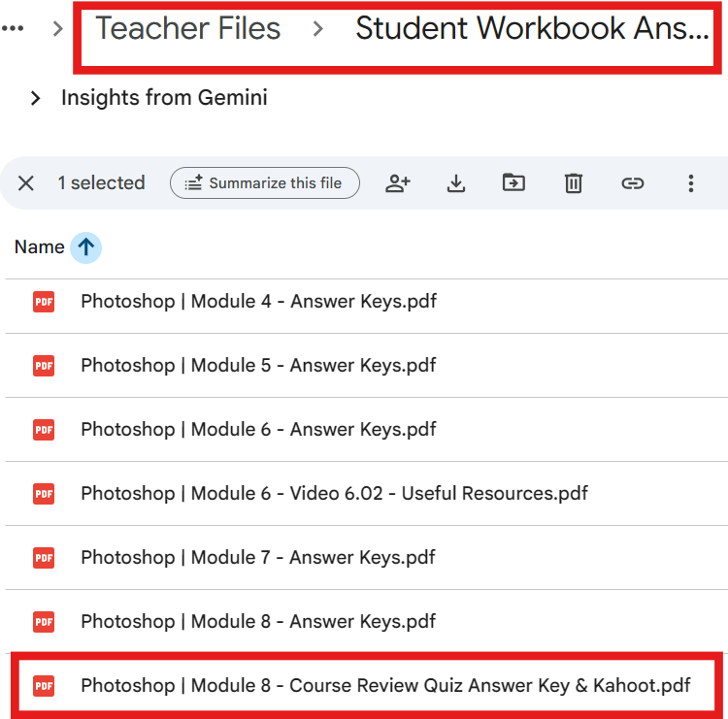Screen dimensions: 728x719
Task: Reverse sort order using the arrow icon
Action: click(85, 247)
